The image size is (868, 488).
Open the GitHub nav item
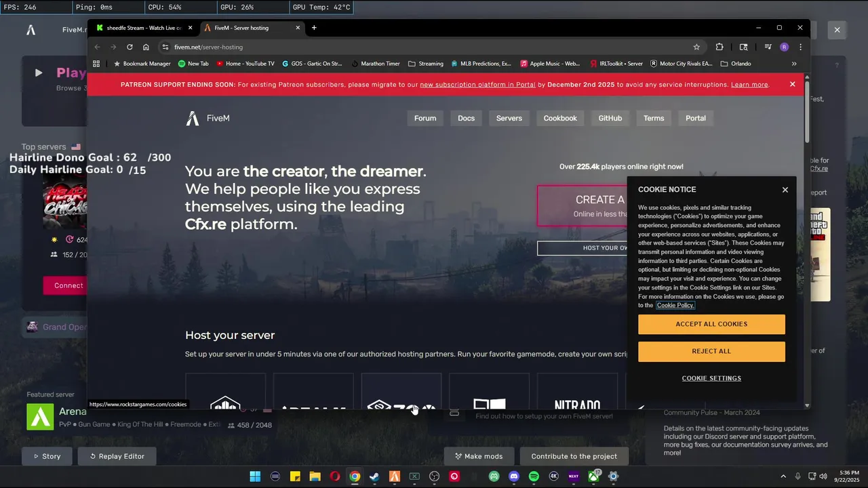click(610, 118)
